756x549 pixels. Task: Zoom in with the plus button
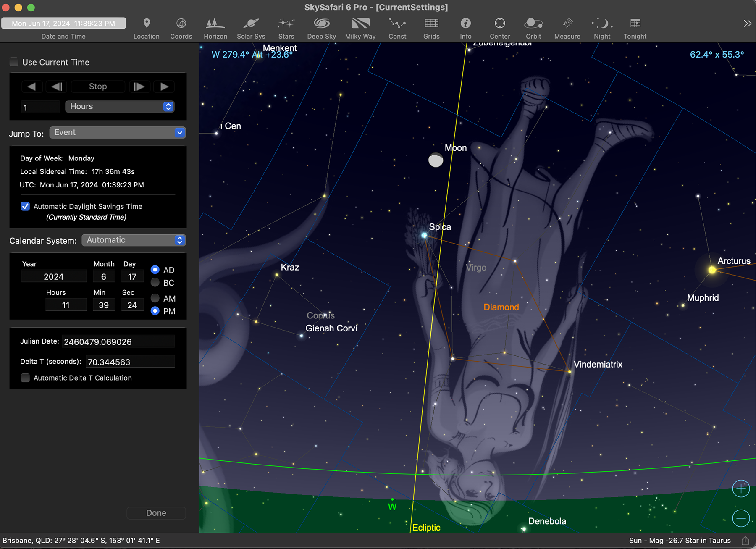coord(741,489)
